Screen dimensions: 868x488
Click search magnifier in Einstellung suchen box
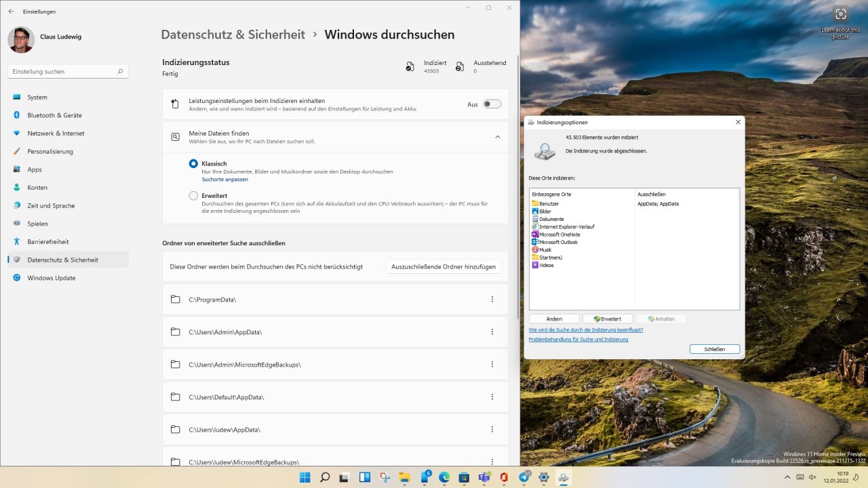[120, 71]
